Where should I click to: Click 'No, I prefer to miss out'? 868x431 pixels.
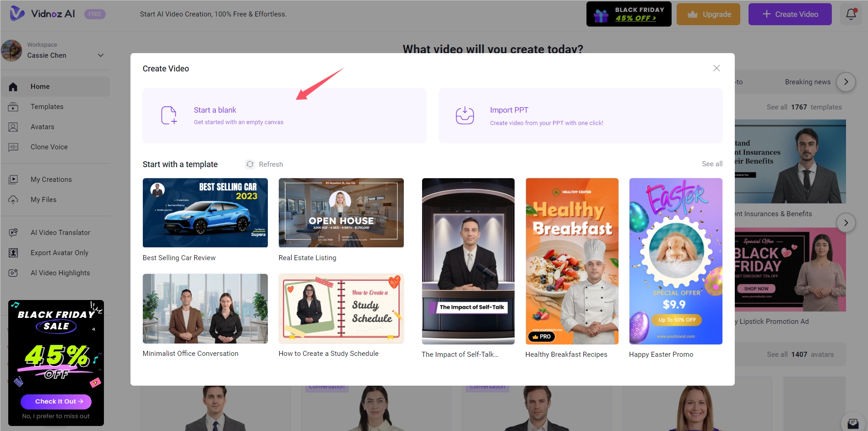click(x=56, y=416)
